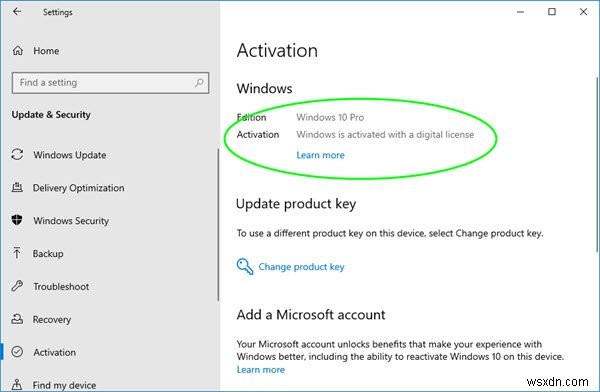
Task: Click the Delivery Optimization icon
Action: (x=17, y=187)
